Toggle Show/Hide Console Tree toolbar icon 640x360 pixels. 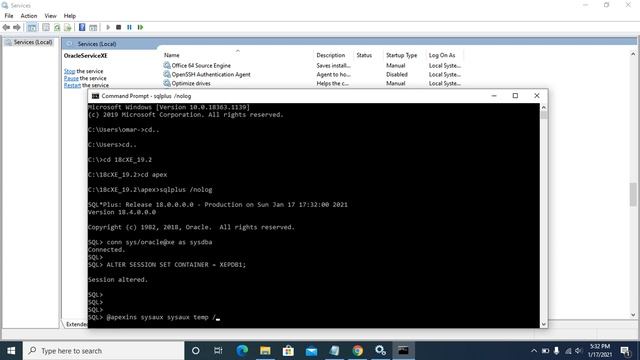click(32, 27)
